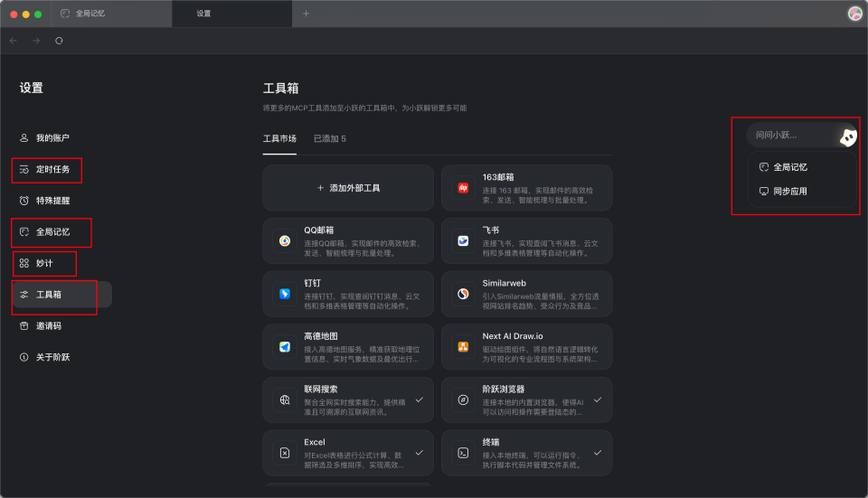Click Next AI Draw.io title text
Screen dimensions: 868x498
click(x=513, y=336)
